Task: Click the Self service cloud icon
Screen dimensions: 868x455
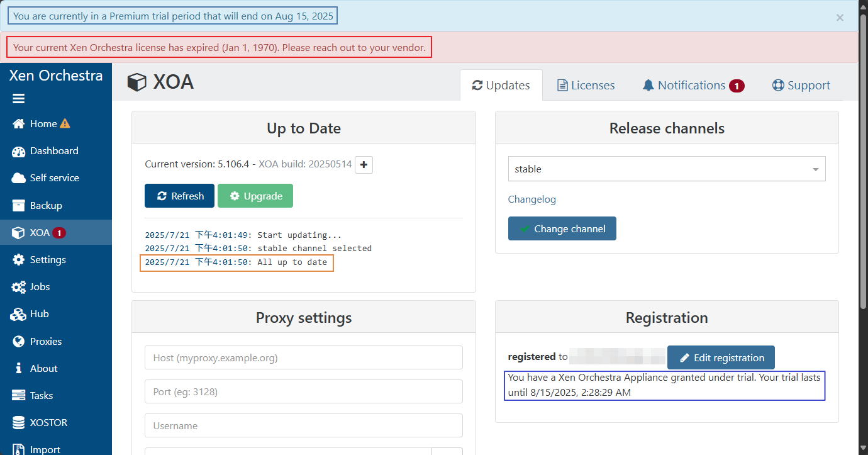Action: click(19, 178)
